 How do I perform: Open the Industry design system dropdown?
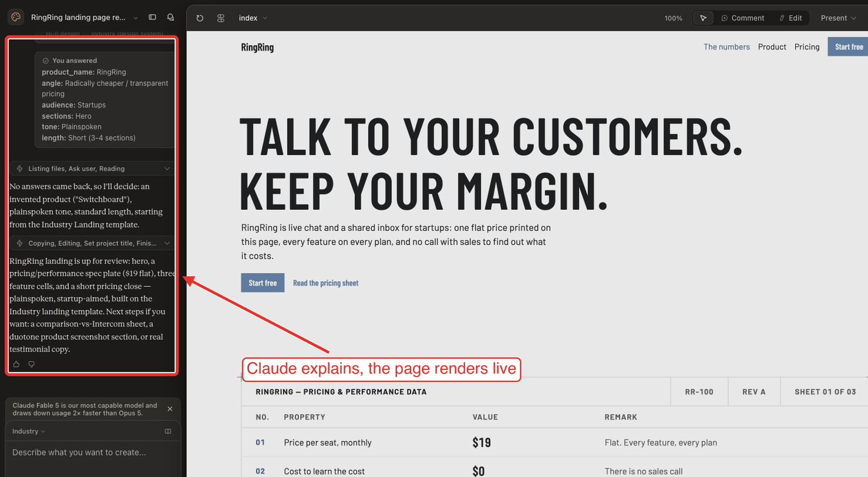(x=29, y=431)
